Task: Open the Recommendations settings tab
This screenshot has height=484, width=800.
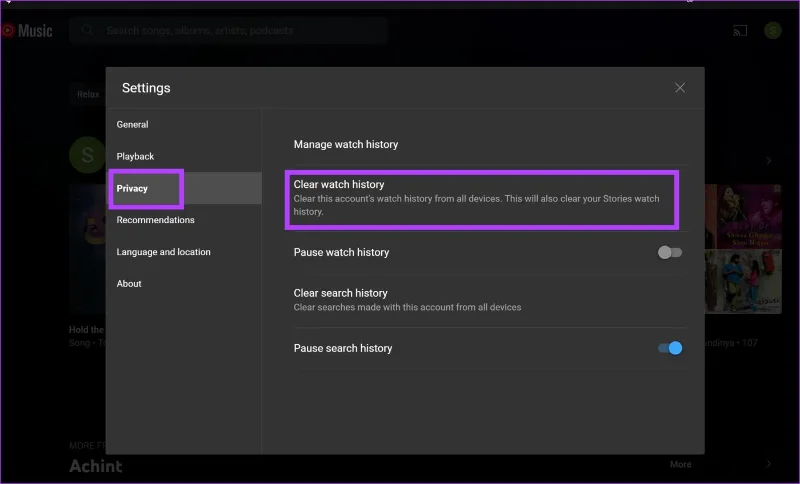Action: (155, 220)
